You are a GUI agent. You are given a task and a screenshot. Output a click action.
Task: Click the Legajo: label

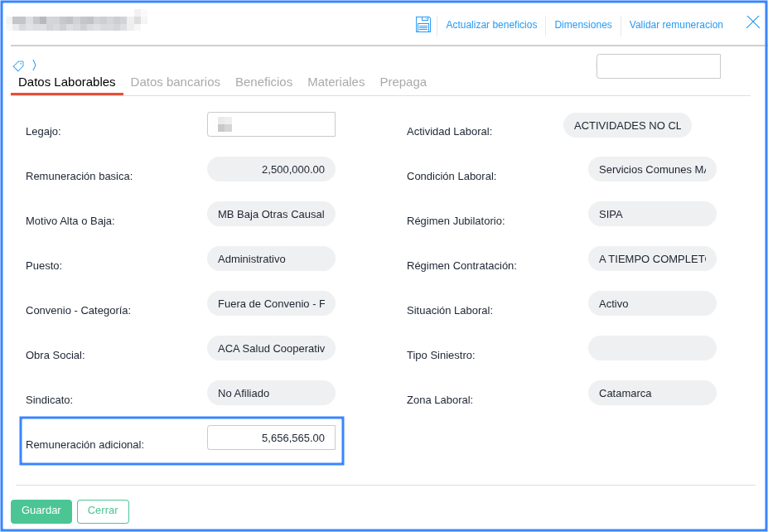[43, 131]
